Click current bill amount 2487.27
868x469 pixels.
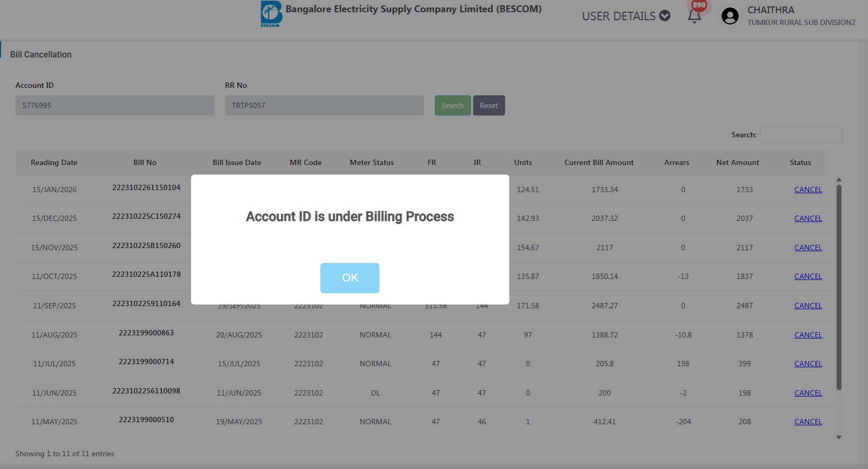(x=605, y=306)
